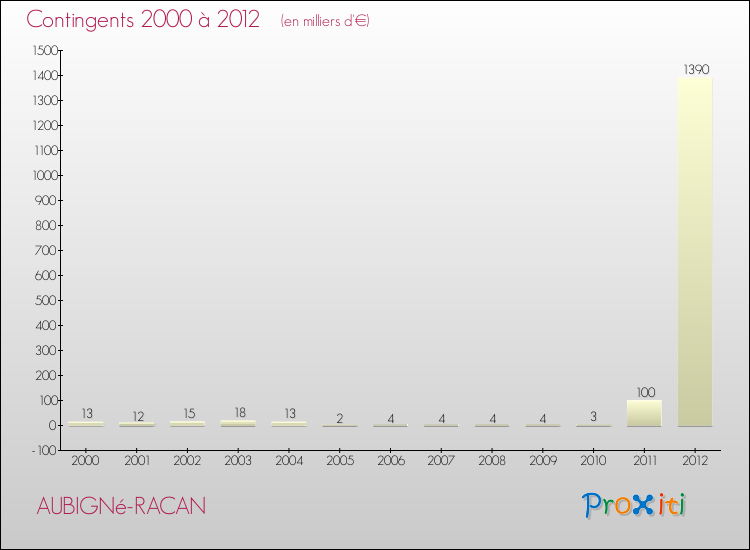
Task: Click the 2011 x-axis label
Action: [645, 461]
